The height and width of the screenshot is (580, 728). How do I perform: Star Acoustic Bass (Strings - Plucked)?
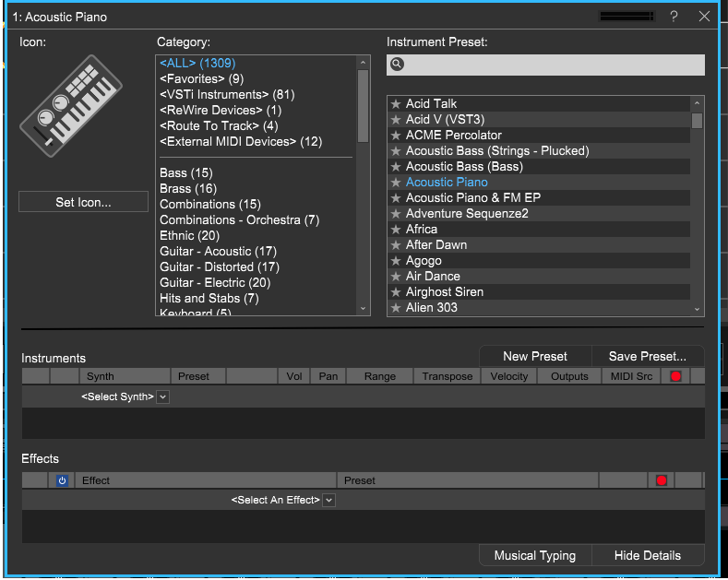point(396,151)
